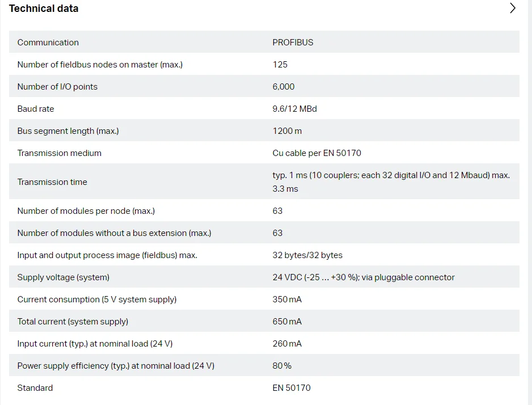532x405 pixels.
Task: Click the 9.6/12 MBd value
Action: click(294, 109)
